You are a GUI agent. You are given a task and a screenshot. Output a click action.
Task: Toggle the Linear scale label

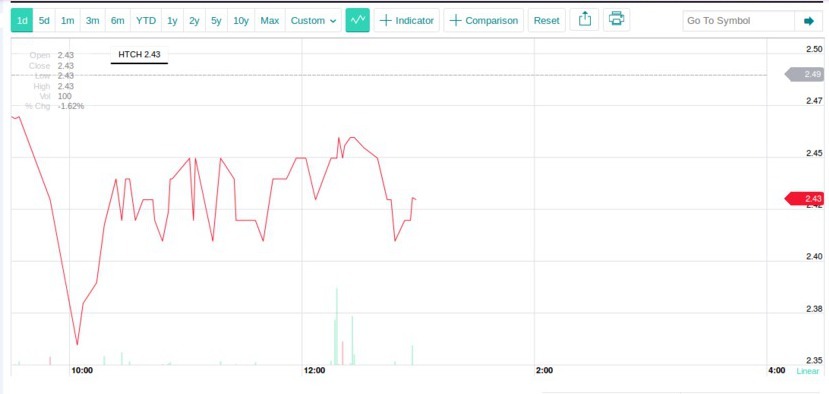point(807,371)
